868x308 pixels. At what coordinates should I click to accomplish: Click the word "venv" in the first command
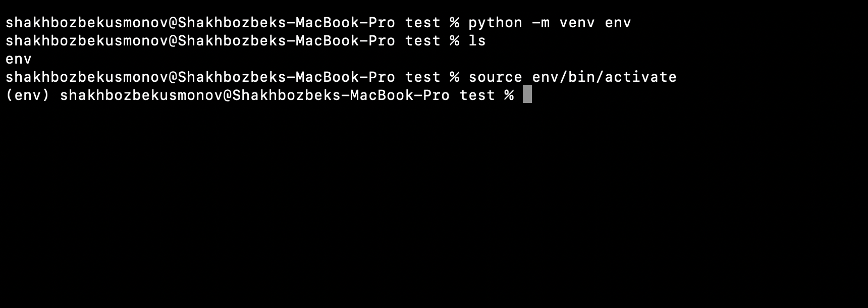(577, 23)
